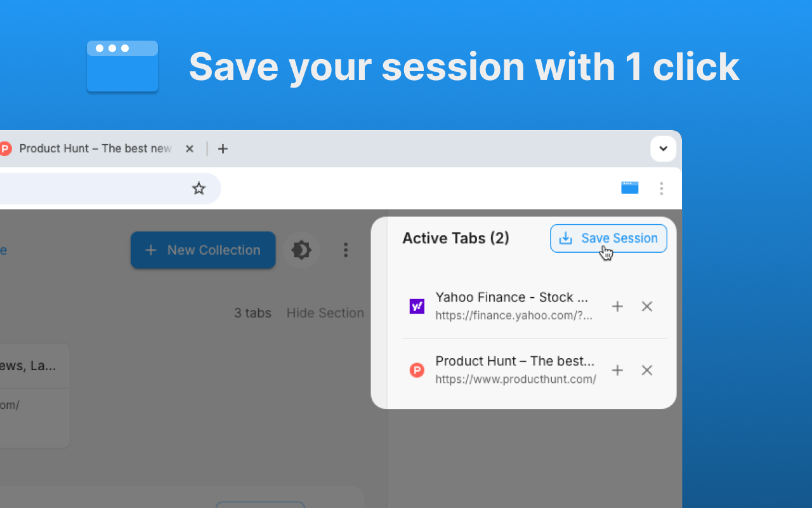Remove the Yahoo Finance tab with its X
The width and height of the screenshot is (812, 508).
646,306
